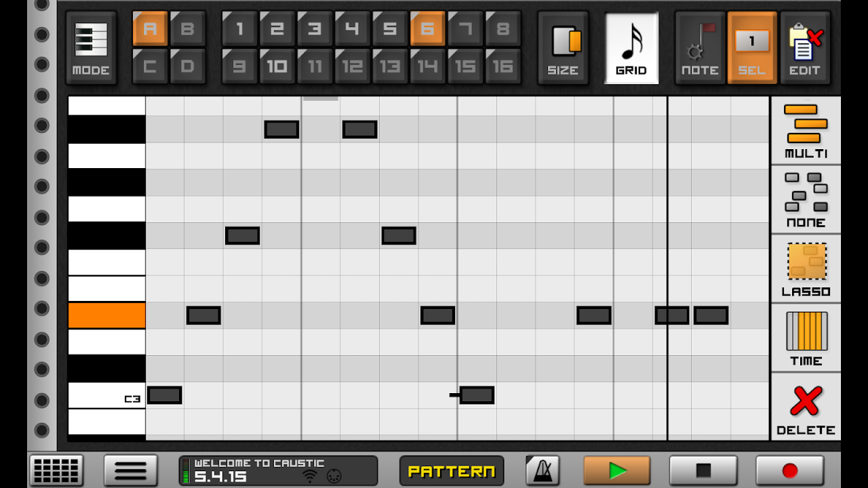Select the MODE keyboard view icon
This screenshot has width=868, height=488.
91,47
